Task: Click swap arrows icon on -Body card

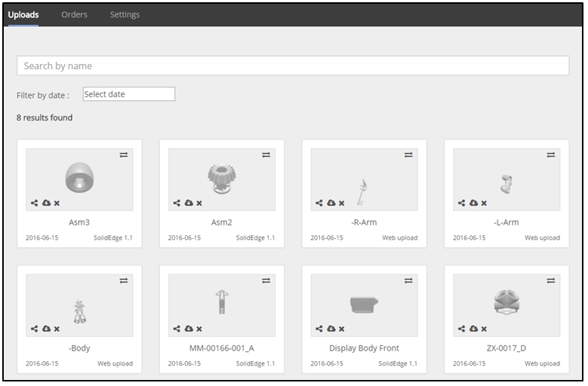Action: point(124,280)
